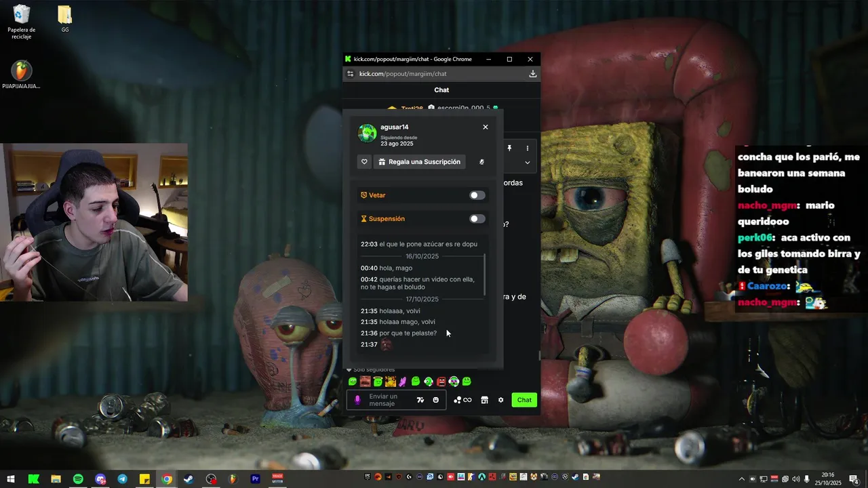Click message 'por que te pelaste?'
868x488 pixels.
click(x=408, y=333)
